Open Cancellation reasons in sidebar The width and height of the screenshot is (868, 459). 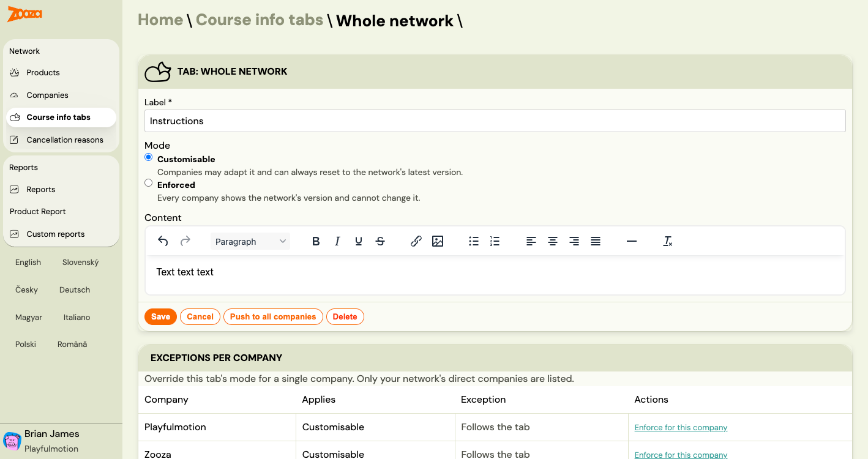click(61, 140)
